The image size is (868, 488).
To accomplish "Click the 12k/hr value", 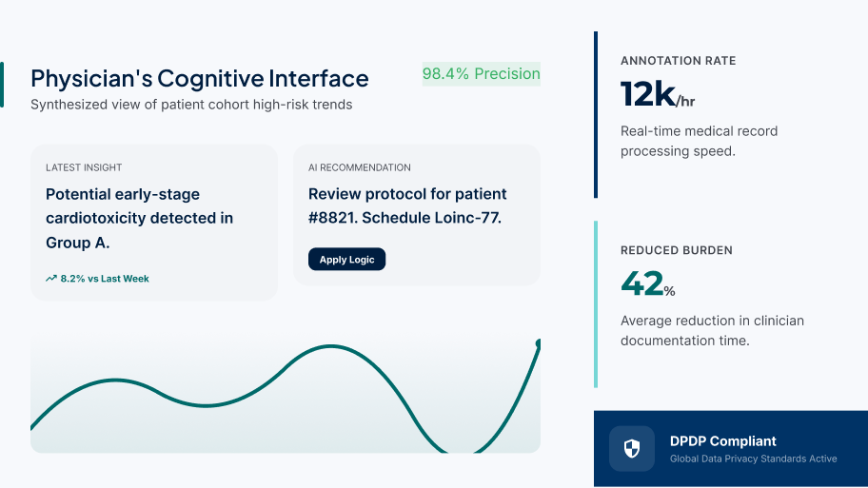I will (657, 94).
